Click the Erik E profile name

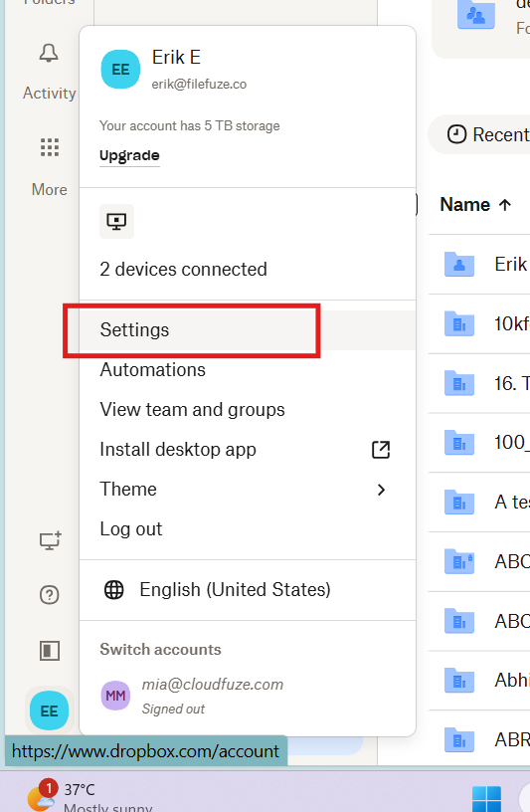(176, 57)
